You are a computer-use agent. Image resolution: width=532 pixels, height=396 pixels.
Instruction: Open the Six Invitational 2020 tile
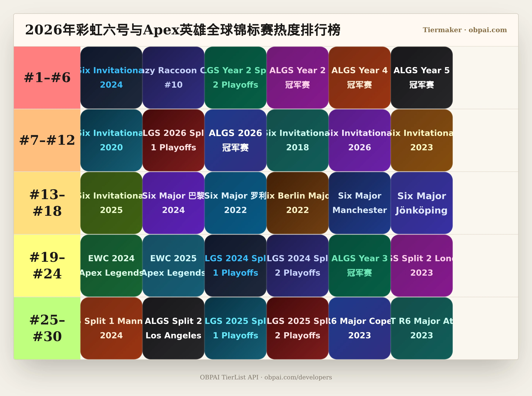click(111, 140)
